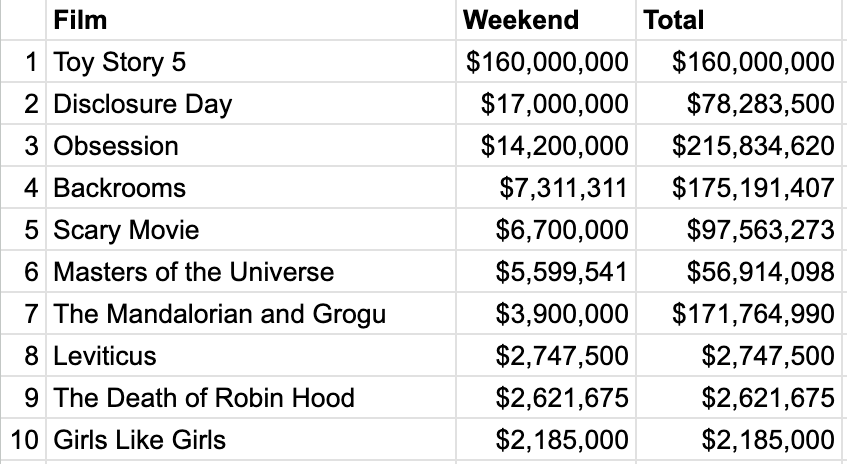Click the Obsession weekend gross $14,200,000

point(546,145)
